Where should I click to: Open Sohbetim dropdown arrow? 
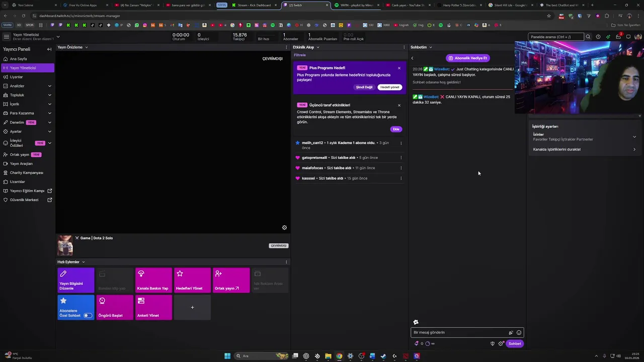[x=431, y=47]
